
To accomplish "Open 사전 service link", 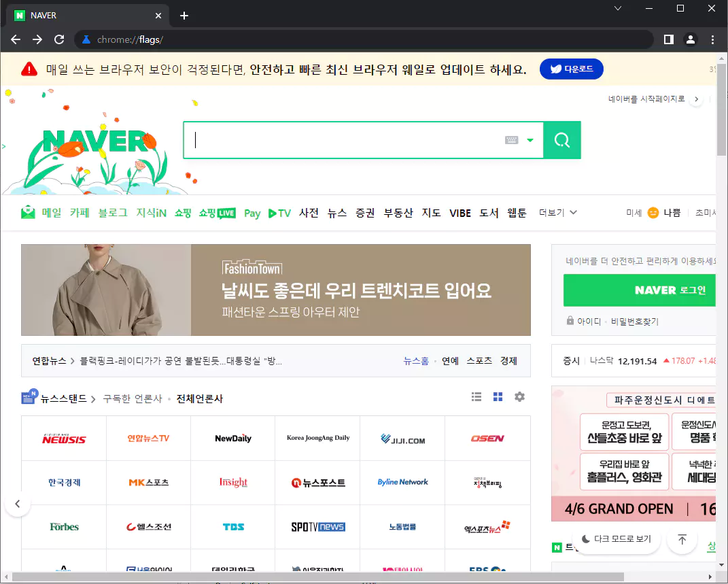I will 309,213.
